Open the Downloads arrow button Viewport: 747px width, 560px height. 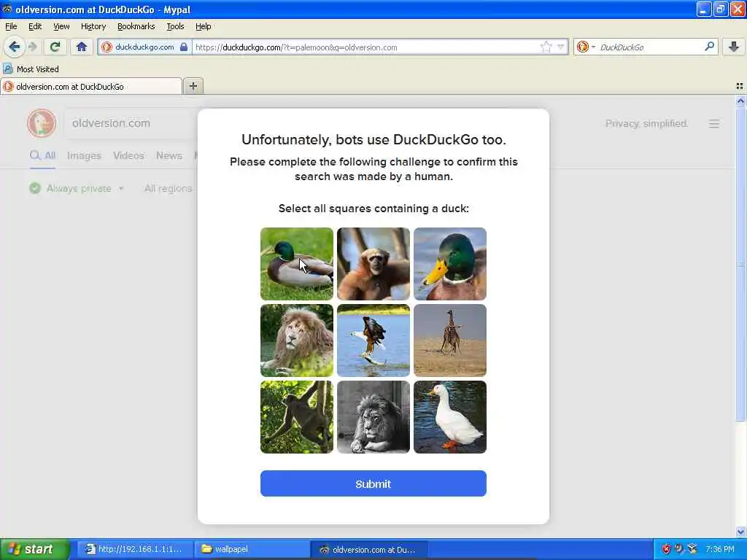click(734, 47)
